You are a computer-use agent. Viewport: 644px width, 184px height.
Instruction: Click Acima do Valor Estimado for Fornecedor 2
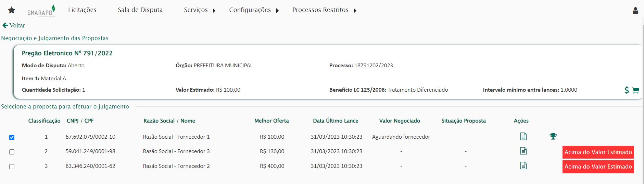598,166
